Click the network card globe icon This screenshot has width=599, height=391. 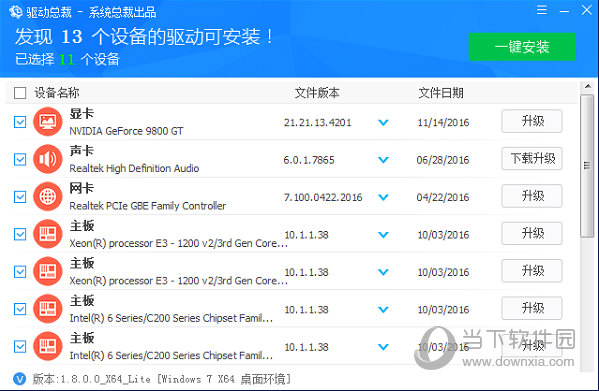48,197
